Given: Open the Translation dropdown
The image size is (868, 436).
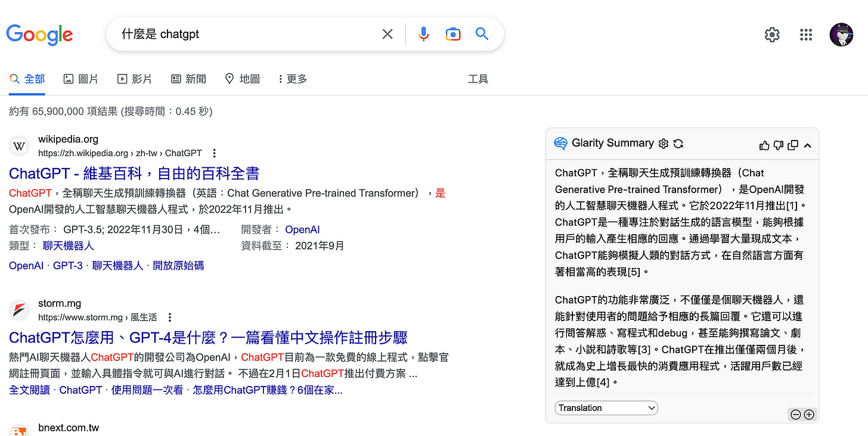Looking at the screenshot, I should [x=606, y=408].
